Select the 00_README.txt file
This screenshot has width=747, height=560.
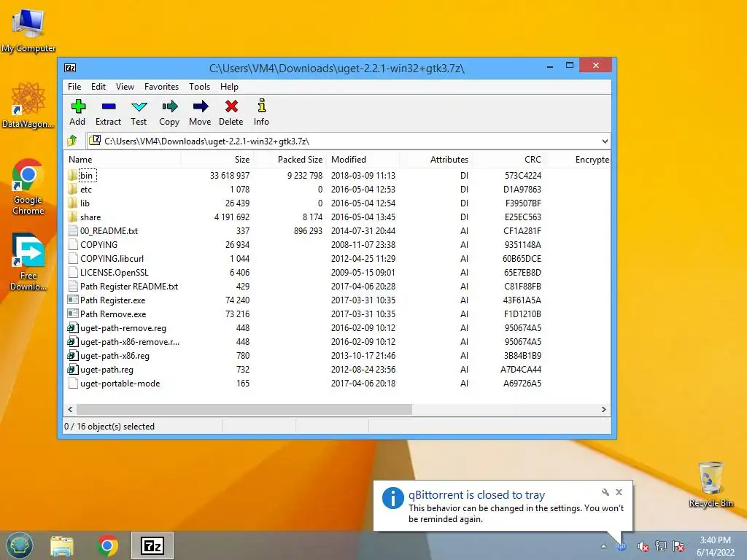point(109,231)
